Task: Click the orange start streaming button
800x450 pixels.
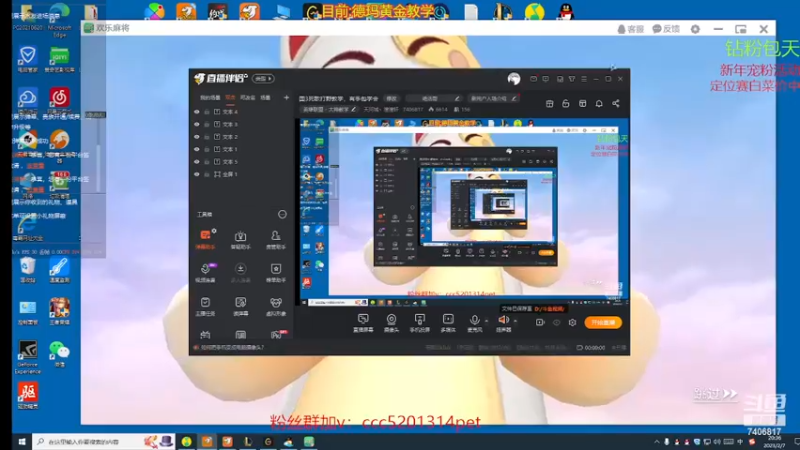Action: (x=603, y=322)
